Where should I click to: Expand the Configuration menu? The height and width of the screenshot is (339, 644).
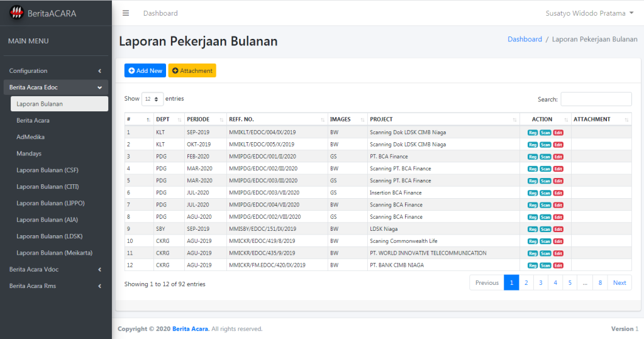[55, 70]
